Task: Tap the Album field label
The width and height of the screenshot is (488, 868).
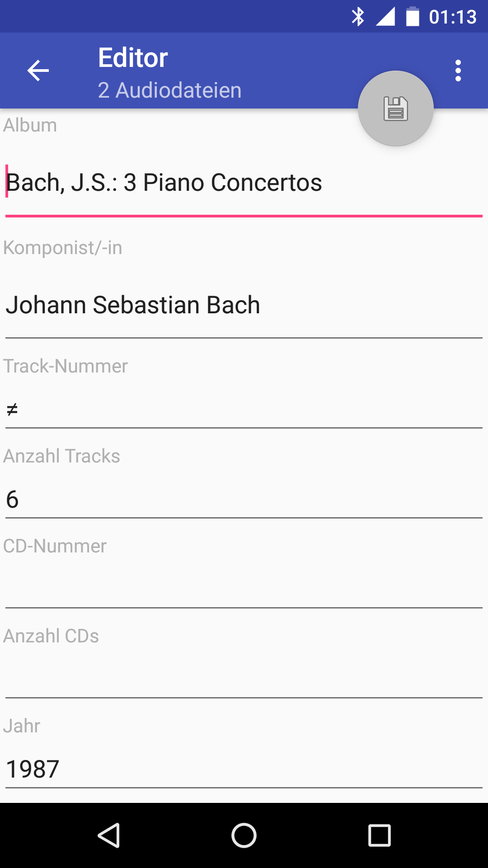Action: [x=30, y=125]
